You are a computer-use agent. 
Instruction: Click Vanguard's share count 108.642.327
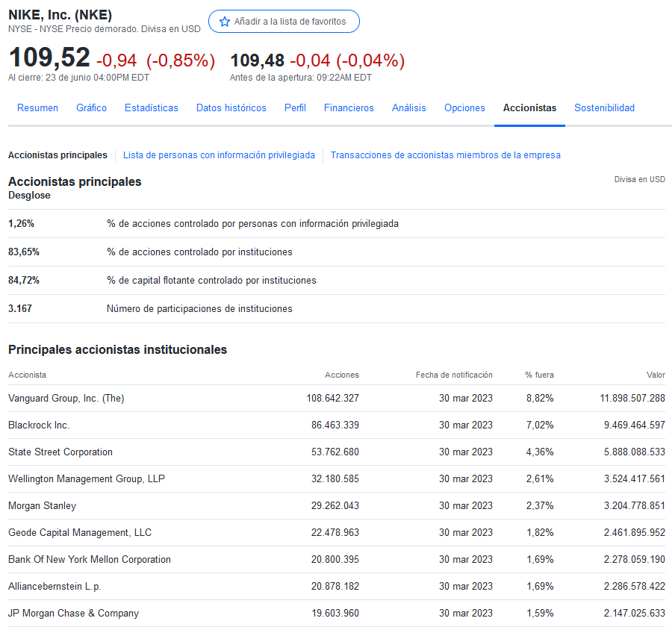(x=332, y=399)
